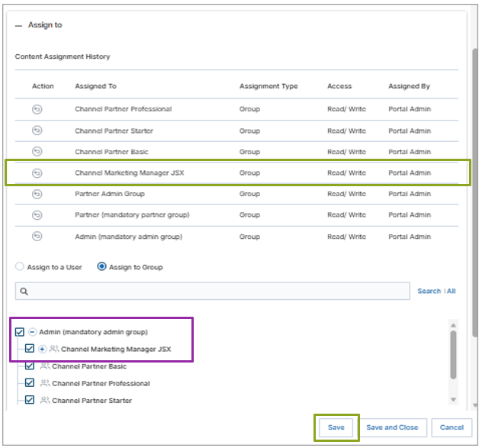Select Assign to a User radio button
Image resolution: width=479 pixels, height=448 pixels.
[x=20, y=266]
